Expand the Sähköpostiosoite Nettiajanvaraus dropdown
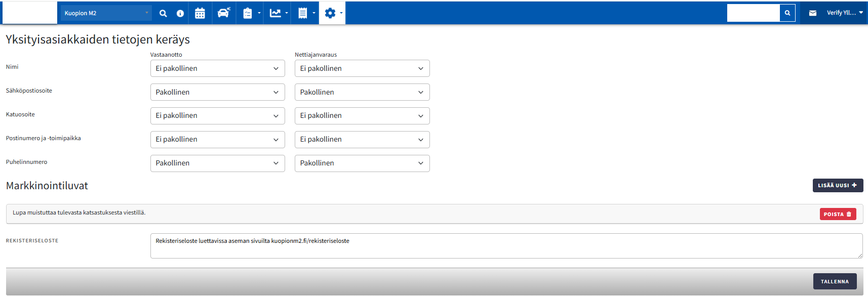This screenshot has width=868, height=297. click(x=362, y=92)
